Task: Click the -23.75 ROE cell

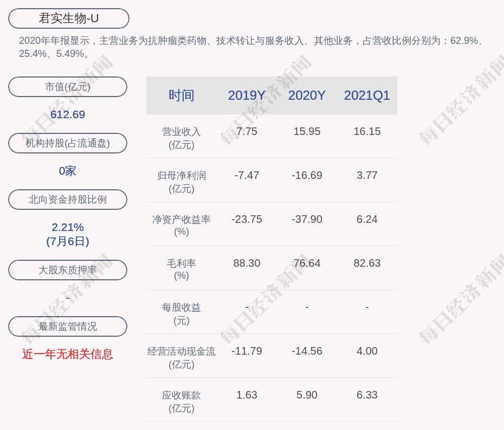Action: (247, 219)
